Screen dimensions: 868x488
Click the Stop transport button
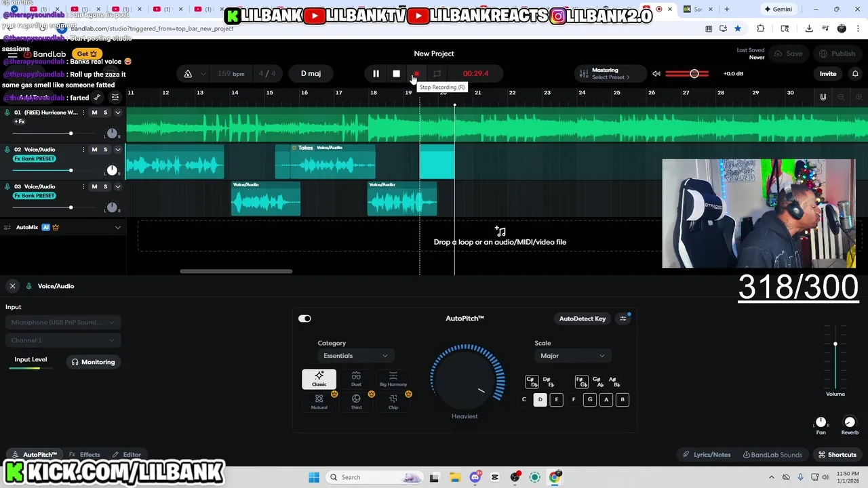tap(396, 73)
